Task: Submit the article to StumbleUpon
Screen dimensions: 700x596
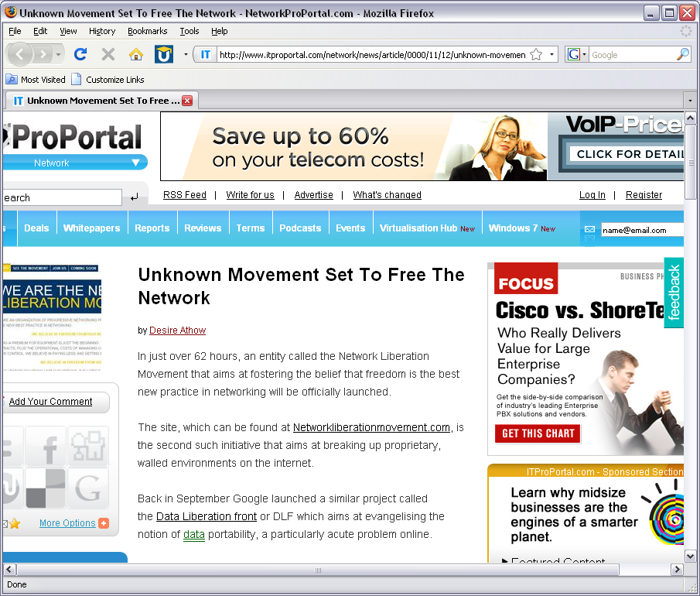Action: pos(10,486)
